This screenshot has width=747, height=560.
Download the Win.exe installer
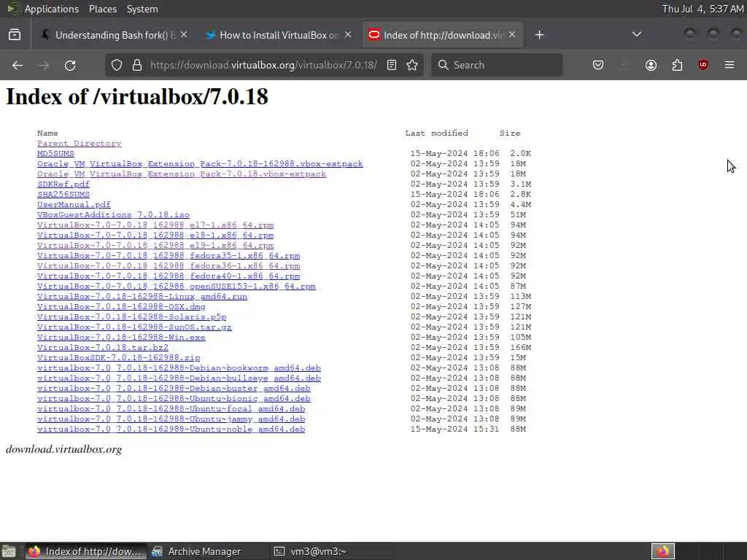[121, 338]
